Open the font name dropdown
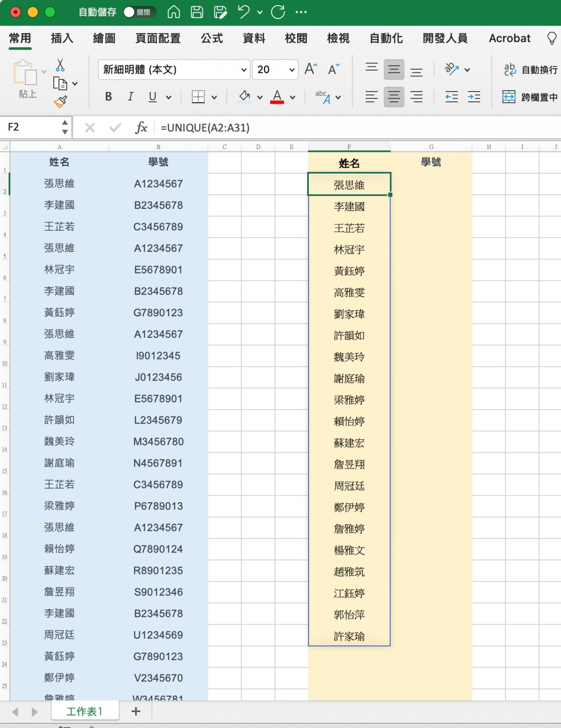Image resolution: width=561 pixels, height=728 pixels. pyautogui.click(x=244, y=70)
